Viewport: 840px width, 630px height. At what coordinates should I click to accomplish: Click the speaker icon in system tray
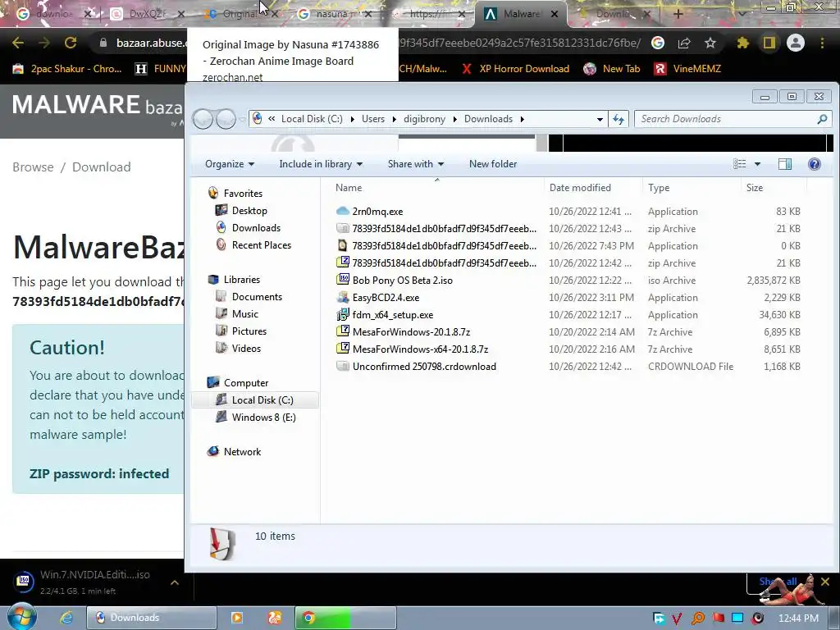(x=757, y=619)
